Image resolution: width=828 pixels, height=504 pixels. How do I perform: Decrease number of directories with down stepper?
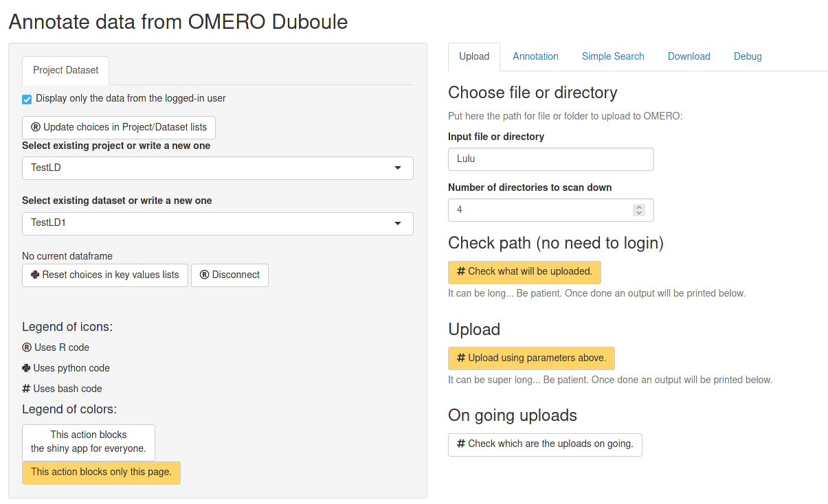click(x=639, y=213)
